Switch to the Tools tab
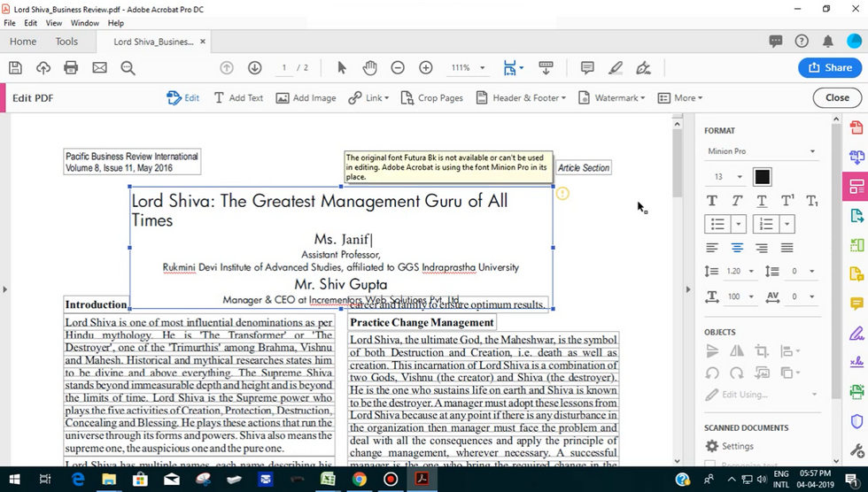The height and width of the screenshot is (492, 868). coord(66,42)
